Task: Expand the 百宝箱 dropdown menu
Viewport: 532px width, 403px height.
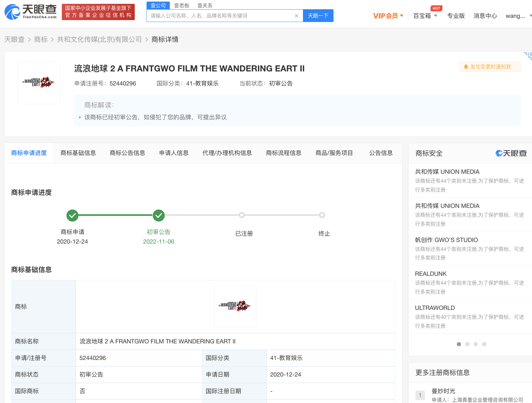Action: [425, 16]
